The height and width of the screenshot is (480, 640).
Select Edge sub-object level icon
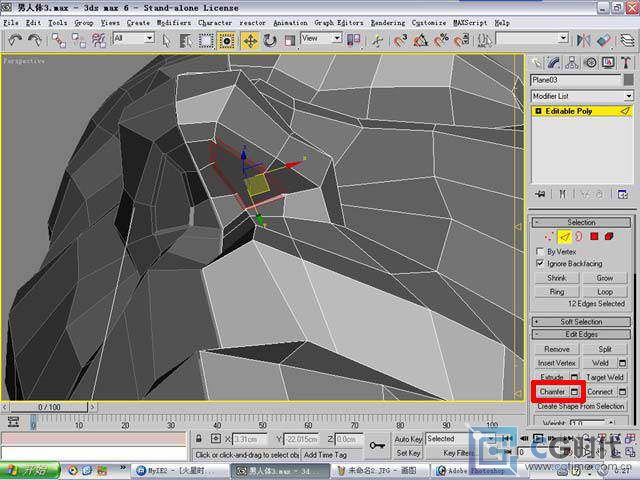click(564, 236)
